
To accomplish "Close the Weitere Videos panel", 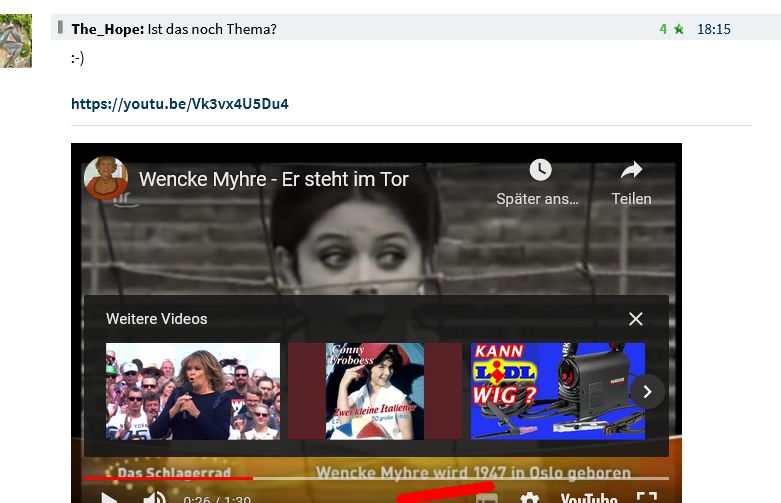I will (x=636, y=319).
